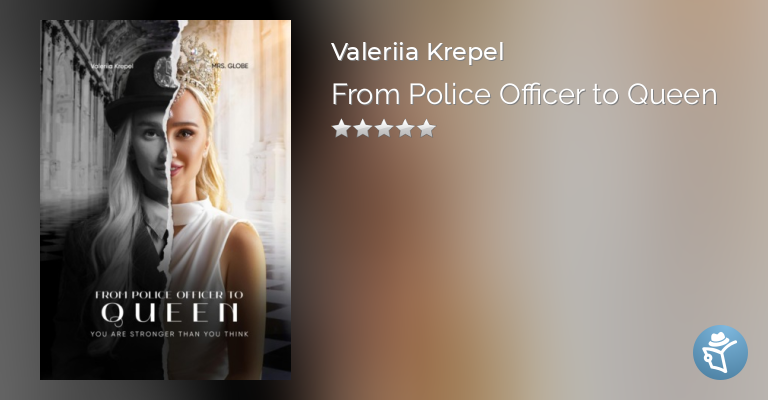768x400 pixels.
Task: Click 'You are stronger than you think' tagline
Action: point(169,334)
